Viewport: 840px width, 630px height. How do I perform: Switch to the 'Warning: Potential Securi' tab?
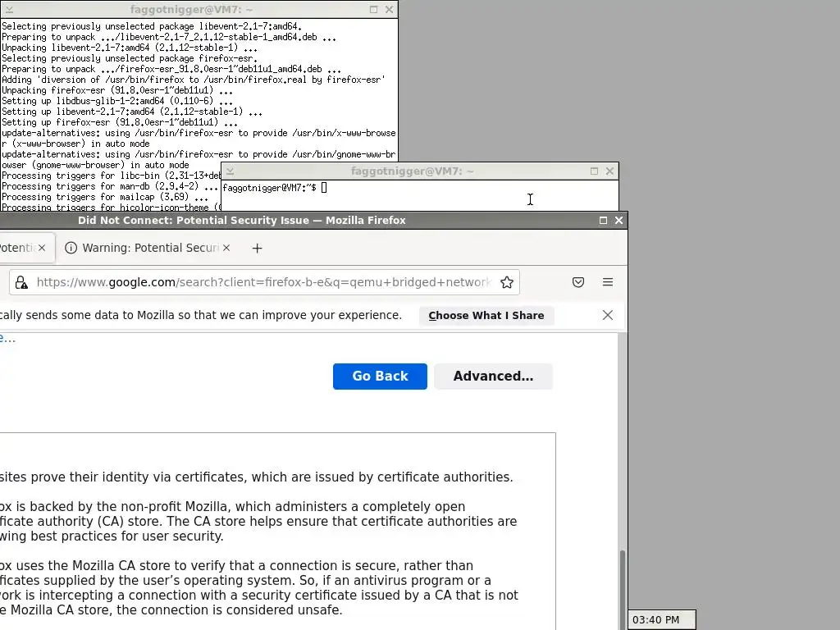[x=148, y=248]
